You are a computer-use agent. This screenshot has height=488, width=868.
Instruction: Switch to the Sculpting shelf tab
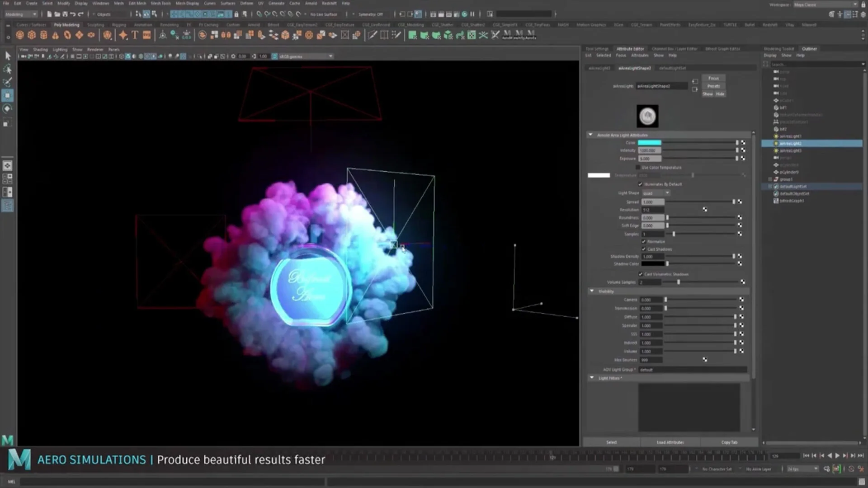click(x=95, y=25)
